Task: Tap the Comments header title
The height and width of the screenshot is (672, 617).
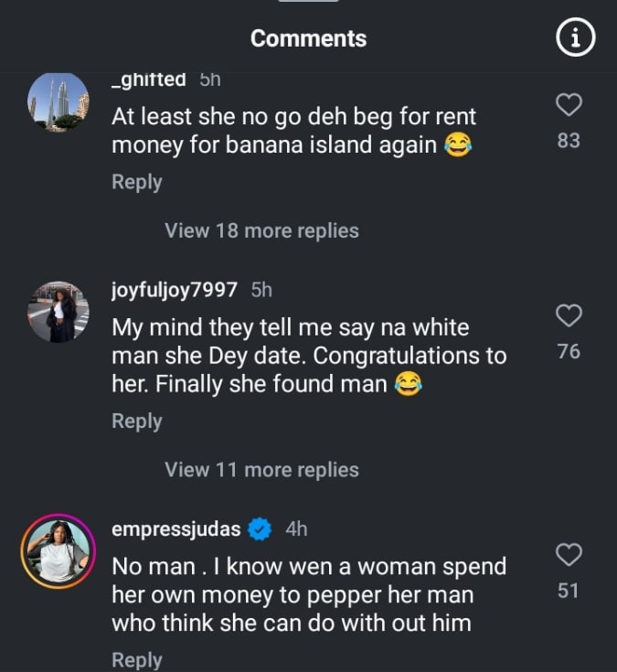Action: click(308, 38)
